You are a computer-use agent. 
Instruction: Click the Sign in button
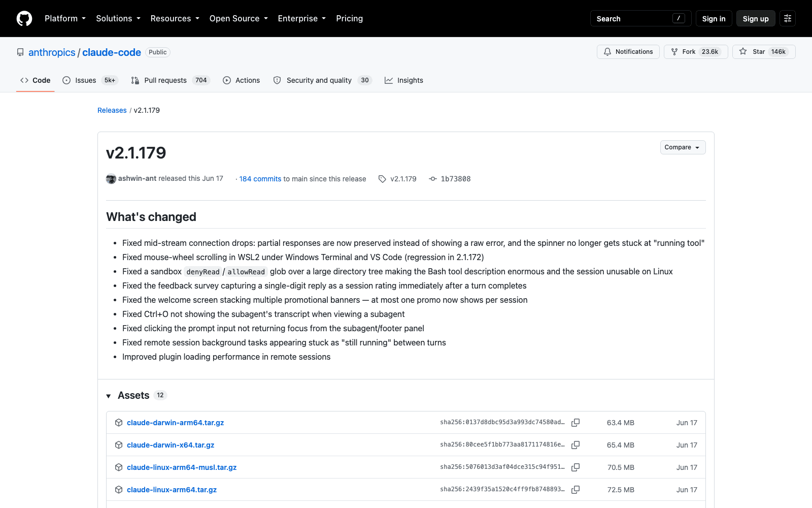coord(714,18)
